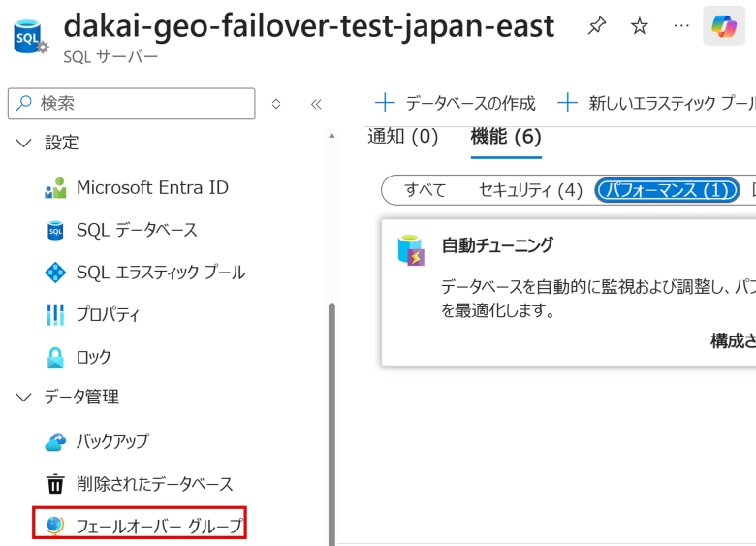Open the 自動チューニング feature card title
Screen dimensions: 756x546
pyautogui.click(x=497, y=245)
